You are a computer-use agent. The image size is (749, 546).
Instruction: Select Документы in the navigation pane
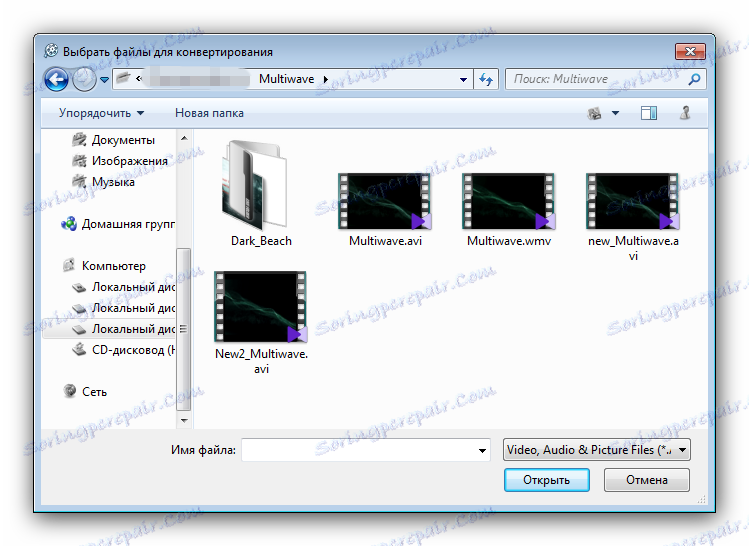pos(123,140)
